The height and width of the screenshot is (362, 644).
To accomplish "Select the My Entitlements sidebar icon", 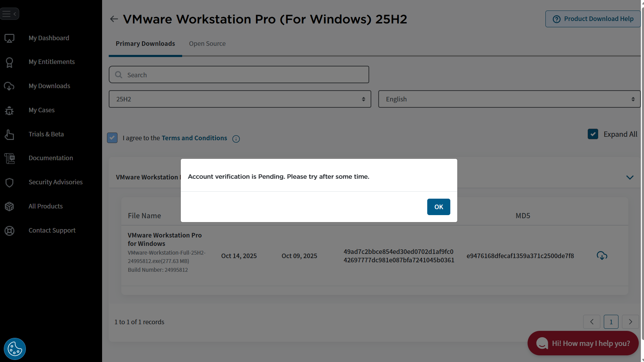I will (9, 62).
